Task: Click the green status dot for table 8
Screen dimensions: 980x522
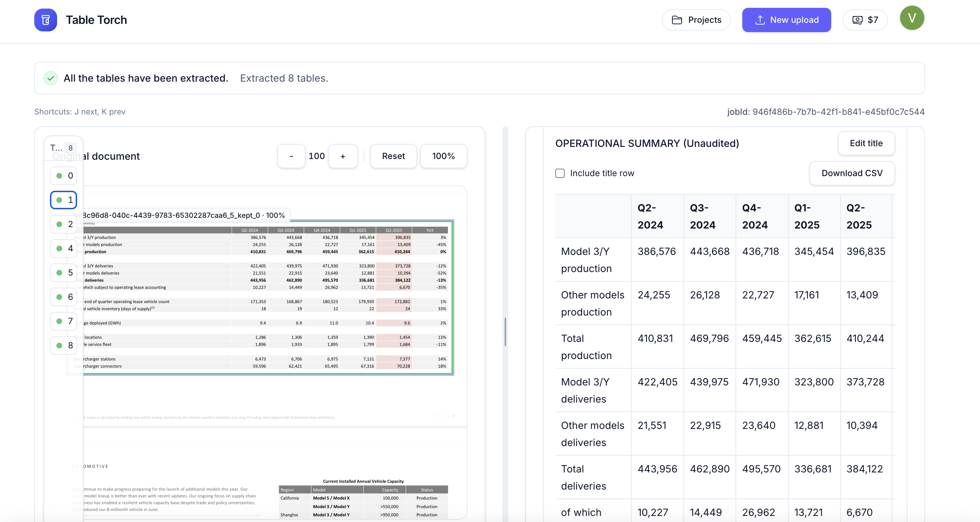Action: [x=59, y=346]
